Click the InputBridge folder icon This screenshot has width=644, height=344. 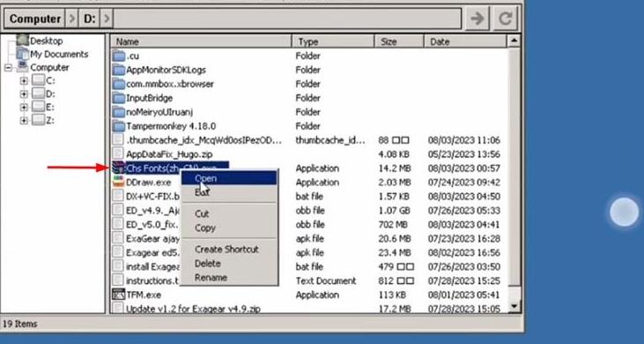click(118, 98)
